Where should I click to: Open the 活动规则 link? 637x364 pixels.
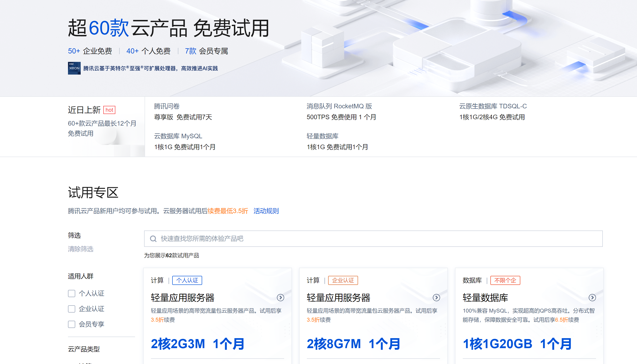pos(266,211)
